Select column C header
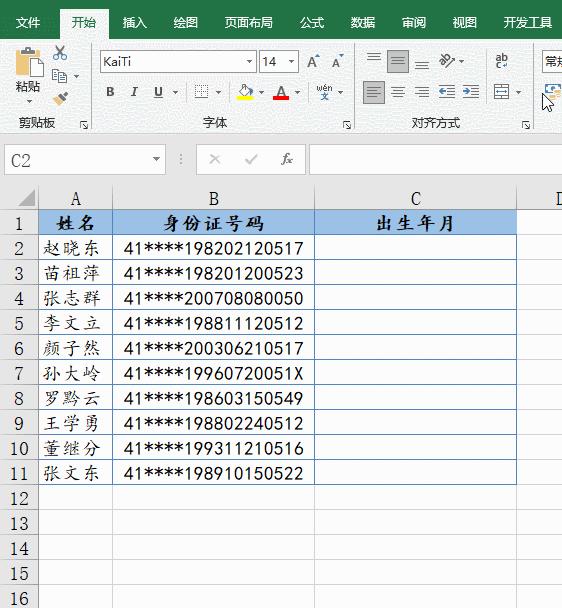562x608 pixels. (416, 199)
